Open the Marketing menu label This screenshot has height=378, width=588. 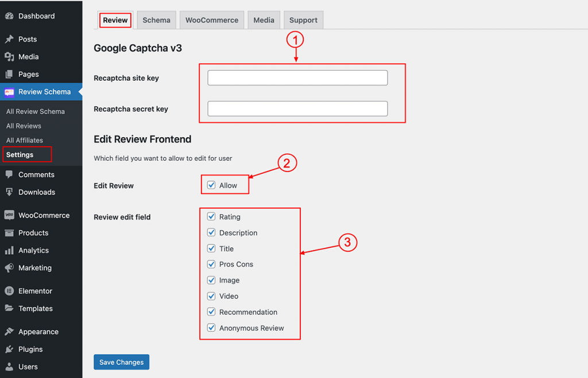pos(35,268)
